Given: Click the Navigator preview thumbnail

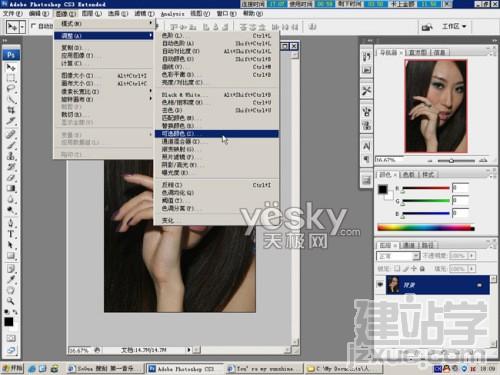Looking at the screenshot, I should 436,106.
